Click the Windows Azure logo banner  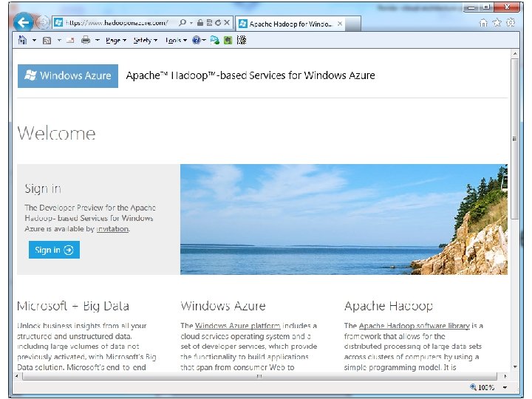pyautogui.click(x=68, y=75)
